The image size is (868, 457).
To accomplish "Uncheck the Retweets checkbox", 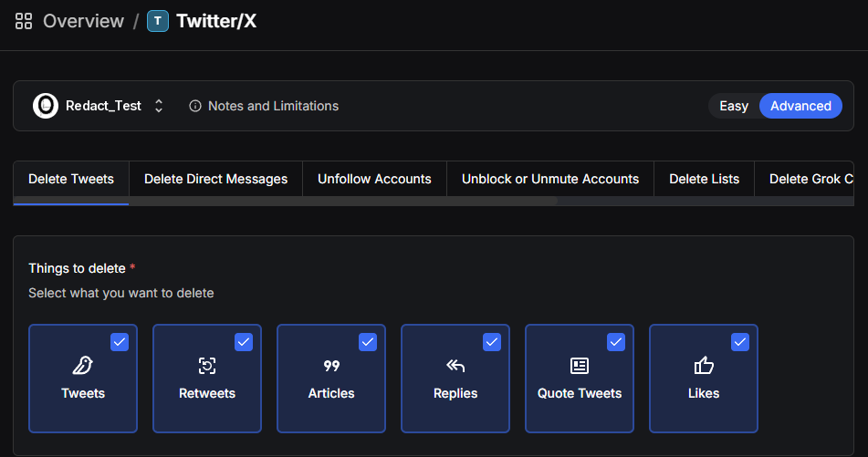I will pyautogui.click(x=244, y=342).
